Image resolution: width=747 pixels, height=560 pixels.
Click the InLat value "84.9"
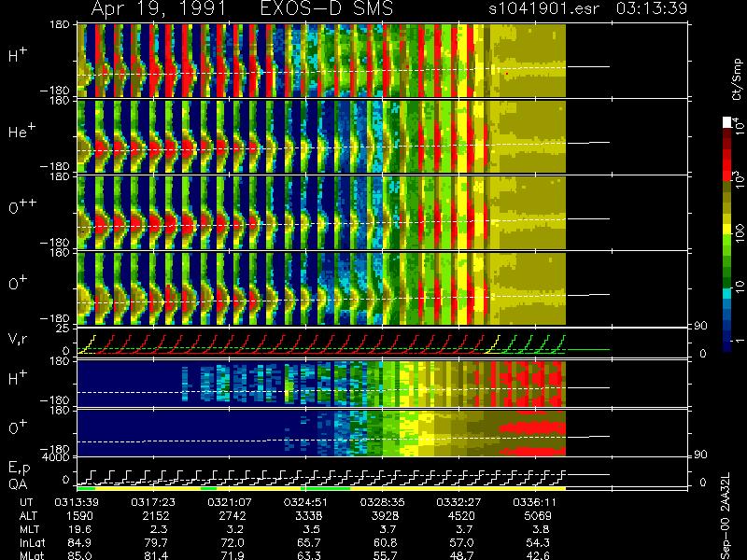point(80,543)
